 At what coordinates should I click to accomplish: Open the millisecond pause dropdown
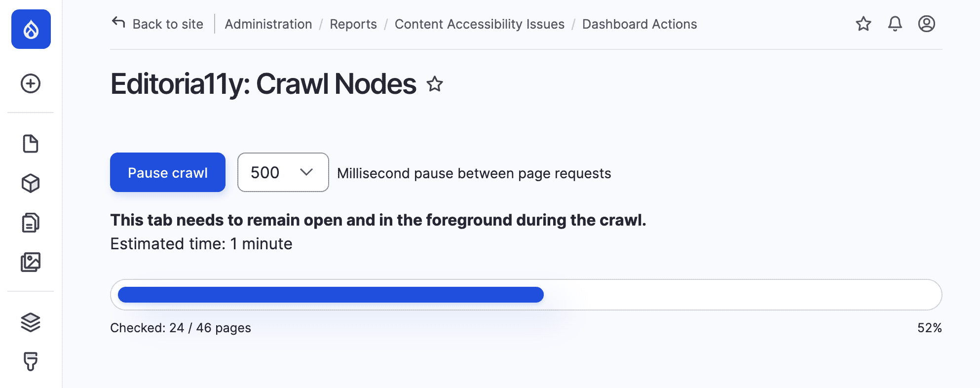[x=283, y=172]
